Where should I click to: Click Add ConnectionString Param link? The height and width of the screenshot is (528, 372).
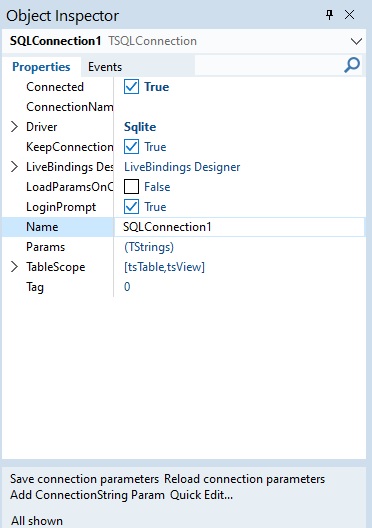tap(88, 495)
